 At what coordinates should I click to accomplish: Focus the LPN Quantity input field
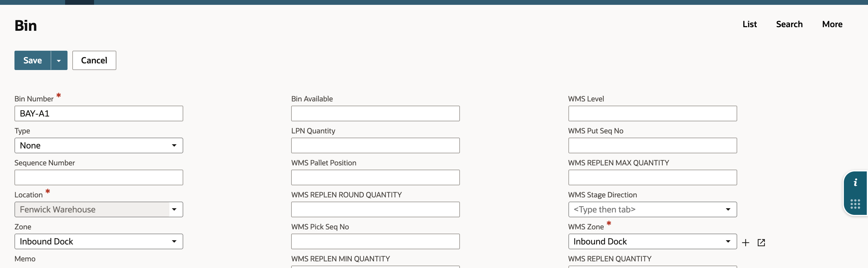(x=375, y=145)
